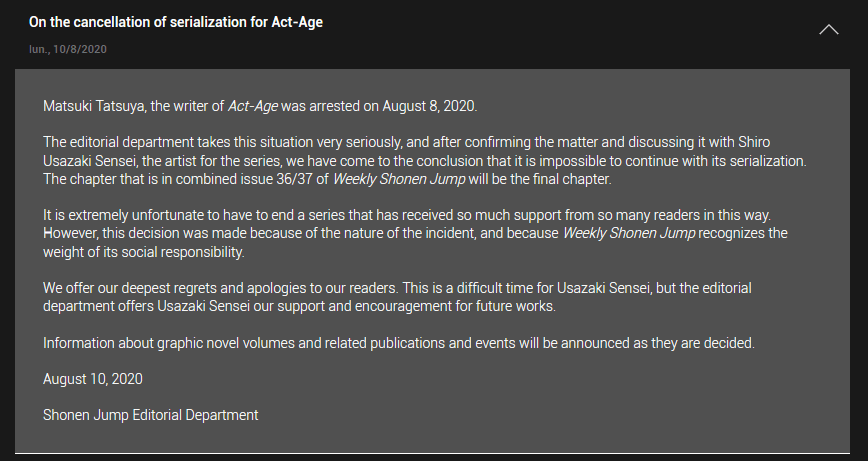Click the combined issue number 36/37
868x461 pixels.
tap(294, 179)
